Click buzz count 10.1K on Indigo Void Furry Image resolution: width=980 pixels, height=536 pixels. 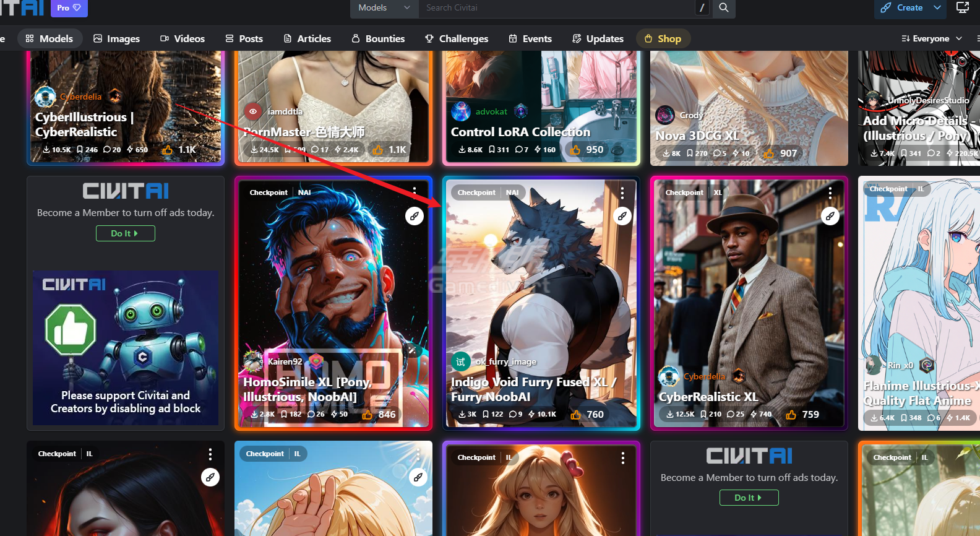(542, 415)
